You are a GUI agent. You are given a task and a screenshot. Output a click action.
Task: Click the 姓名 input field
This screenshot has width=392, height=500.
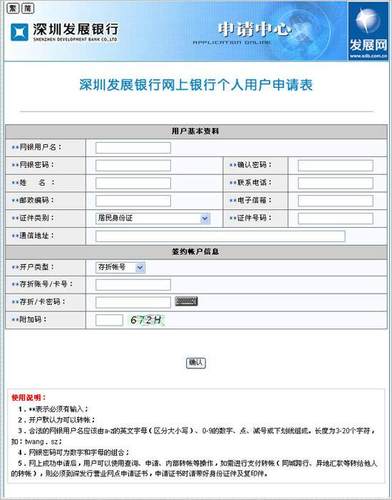(133, 183)
